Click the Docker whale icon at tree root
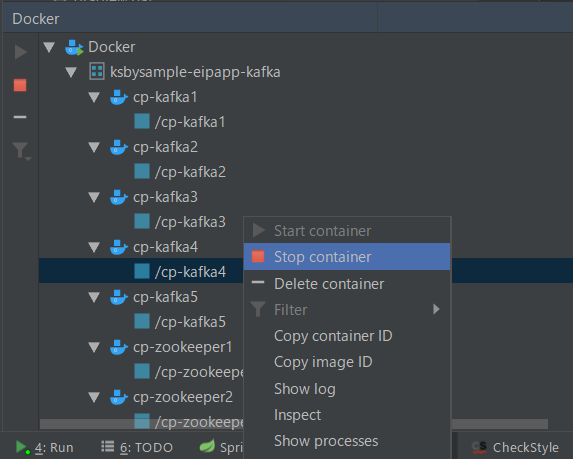This screenshot has height=459, width=573. tap(75, 48)
